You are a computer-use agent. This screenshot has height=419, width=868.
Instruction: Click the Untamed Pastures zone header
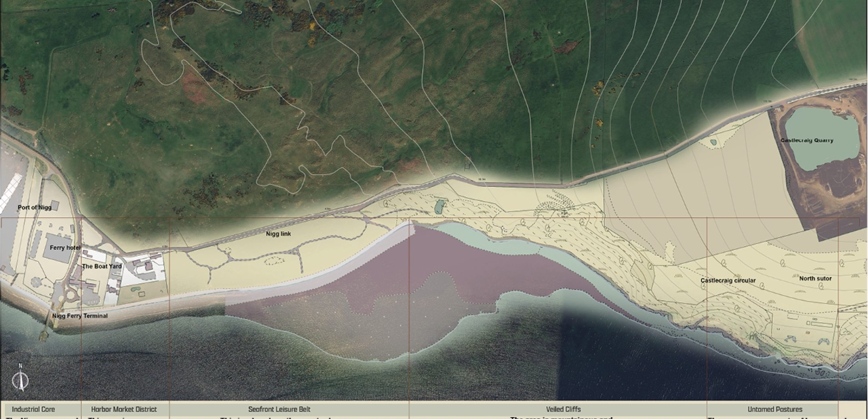coord(775,409)
